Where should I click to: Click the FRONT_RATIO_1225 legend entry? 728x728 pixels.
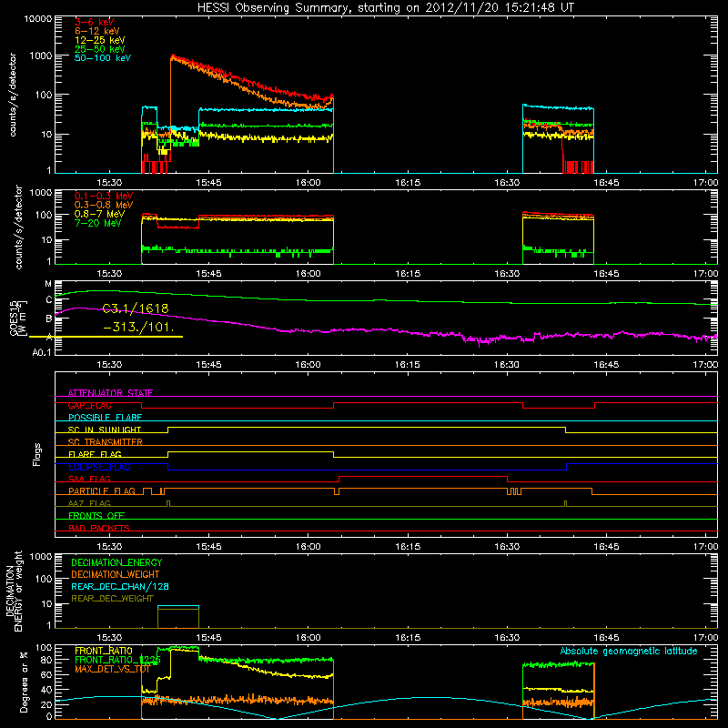118,660
